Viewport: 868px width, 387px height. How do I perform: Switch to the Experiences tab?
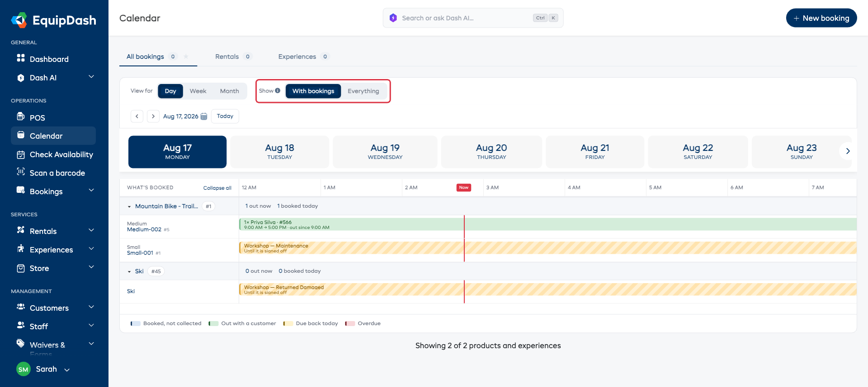[x=303, y=56]
